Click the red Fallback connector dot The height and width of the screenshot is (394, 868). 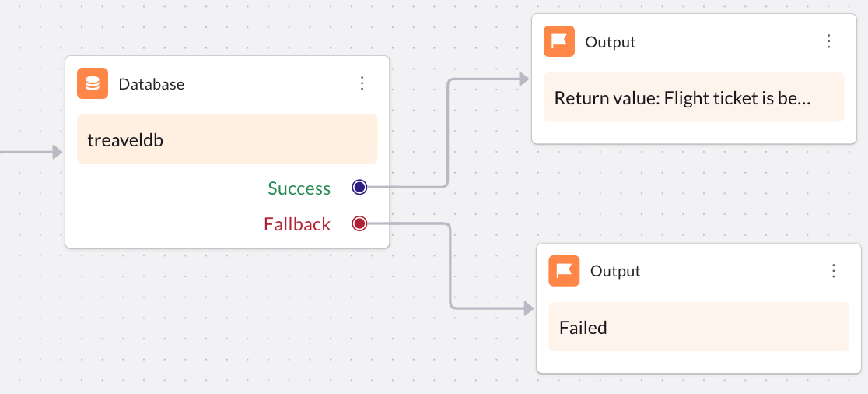(359, 224)
